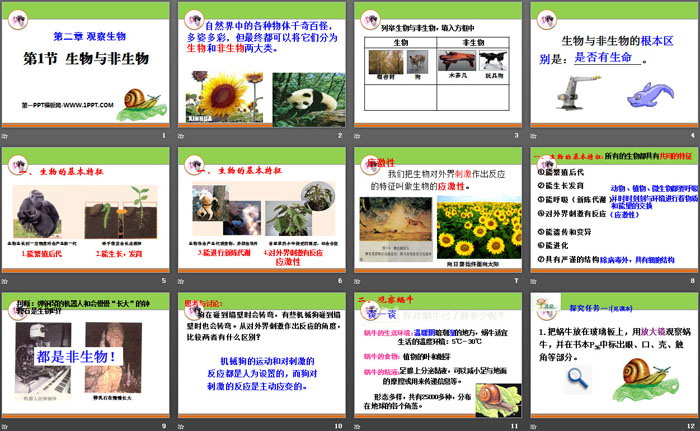The width and height of the screenshot is (700, 431).
Task: Click slide number label 11
Action: (515, 426)
